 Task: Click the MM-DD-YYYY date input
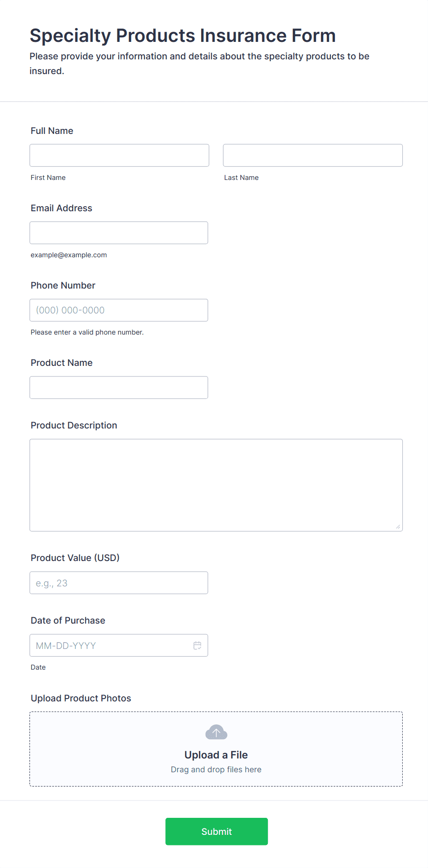tap(110, 646)
